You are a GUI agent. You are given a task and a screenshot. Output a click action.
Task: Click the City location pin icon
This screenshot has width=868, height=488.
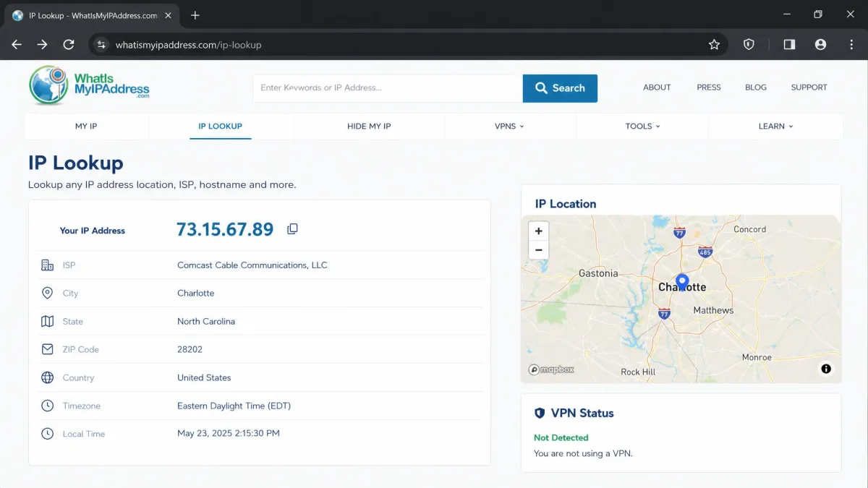pyautogui.click(x=47, y=293)
